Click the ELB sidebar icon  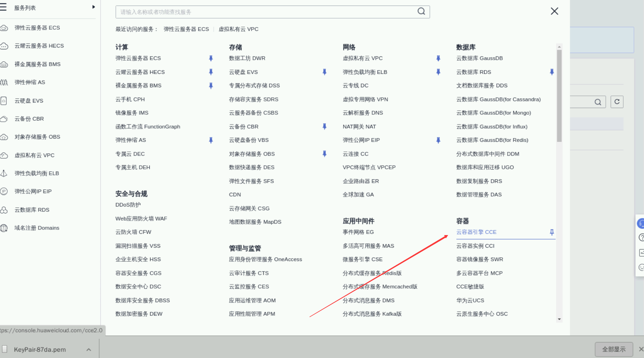[4, 173]
